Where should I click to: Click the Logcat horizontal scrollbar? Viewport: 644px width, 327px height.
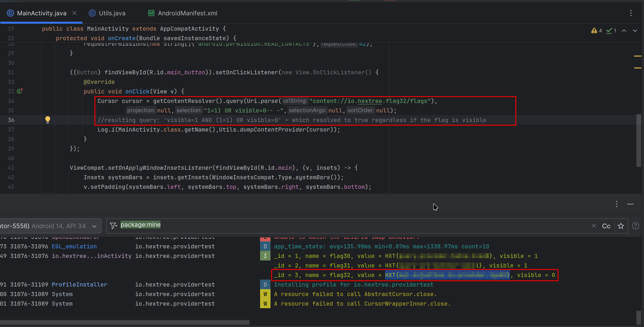(x=125, y=322)
